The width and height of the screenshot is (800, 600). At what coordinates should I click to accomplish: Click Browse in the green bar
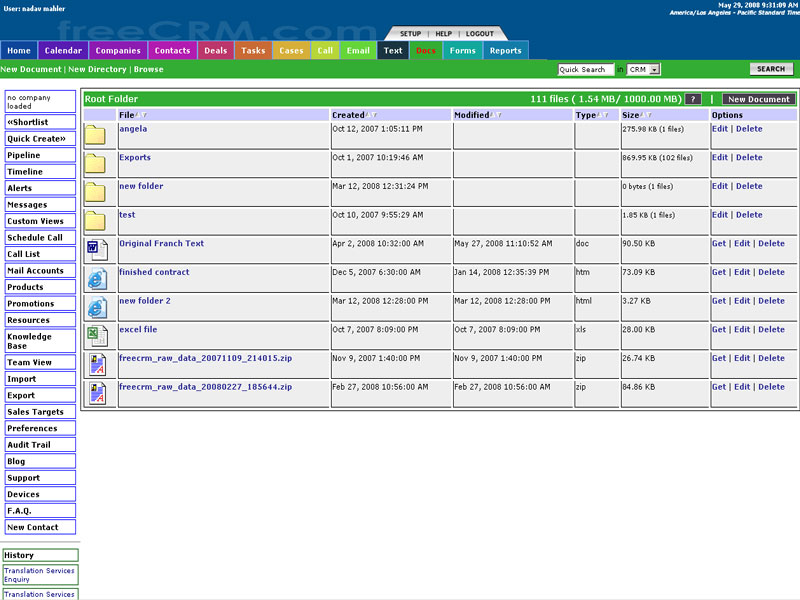coord(148,69)
